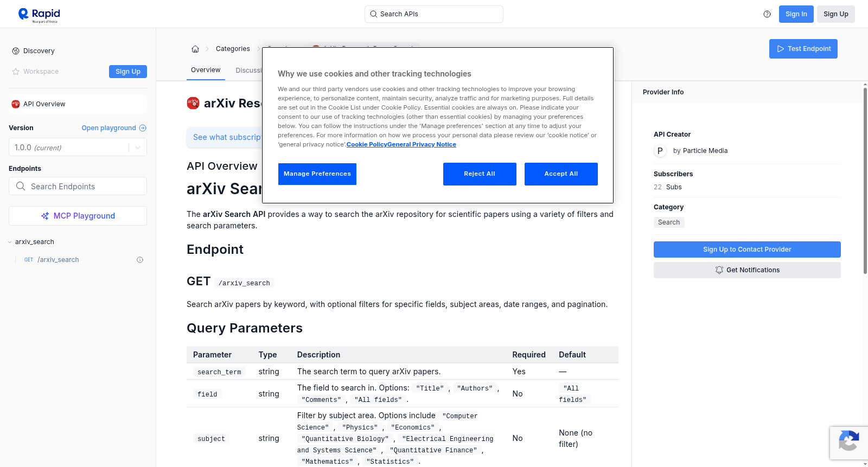This screenshot has width=868, height=467.
Task: Click the Query Parameters heading
Action: (245, 328)
